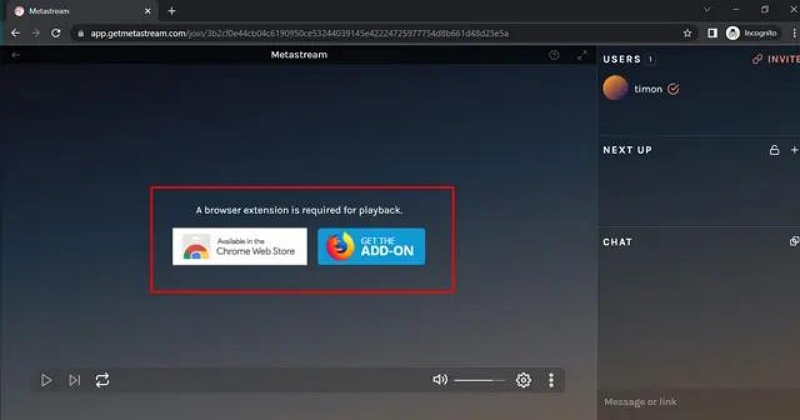Go back using the Metastream back arrow
800x420 pixels.
tap(15, 55)
